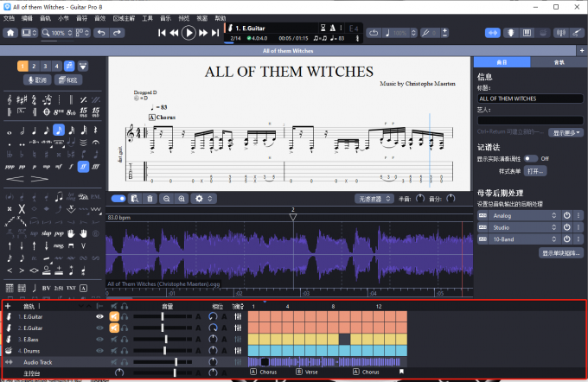Show the piano keyboard view
The width and height of the screenshot is (588, 382).
[x=527, y=33]
